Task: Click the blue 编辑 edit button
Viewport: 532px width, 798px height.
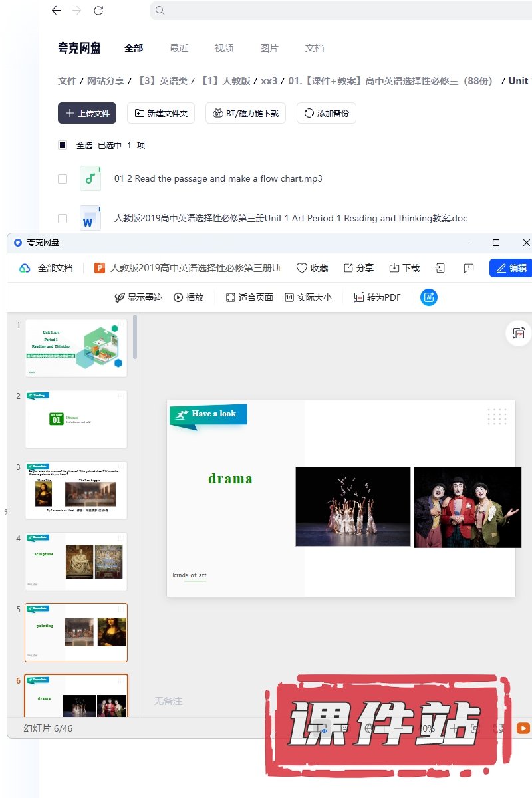Action: click(x=511, y=268)
